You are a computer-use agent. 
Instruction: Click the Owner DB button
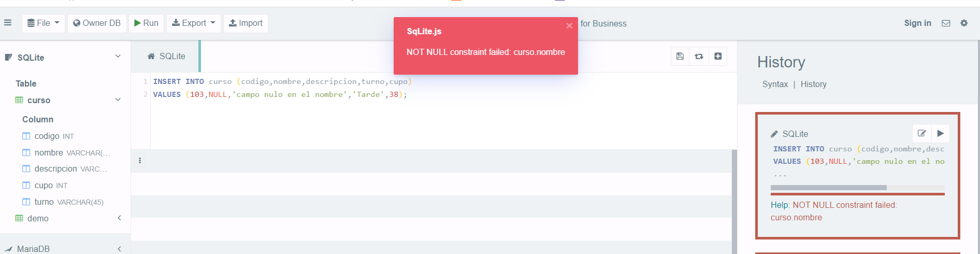[97, 23]
